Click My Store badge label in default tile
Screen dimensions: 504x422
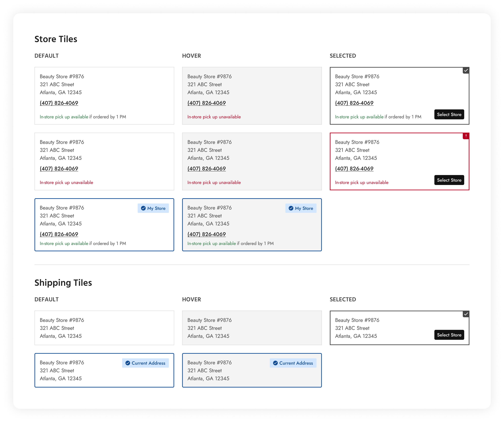pyautogui.click(x=156, y=208)
